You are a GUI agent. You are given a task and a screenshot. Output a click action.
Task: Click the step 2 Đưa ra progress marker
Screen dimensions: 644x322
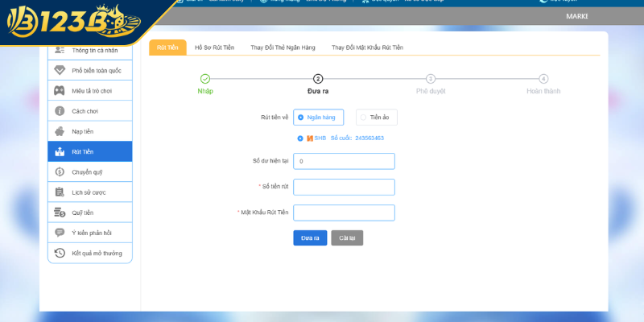tap(318, 79)
